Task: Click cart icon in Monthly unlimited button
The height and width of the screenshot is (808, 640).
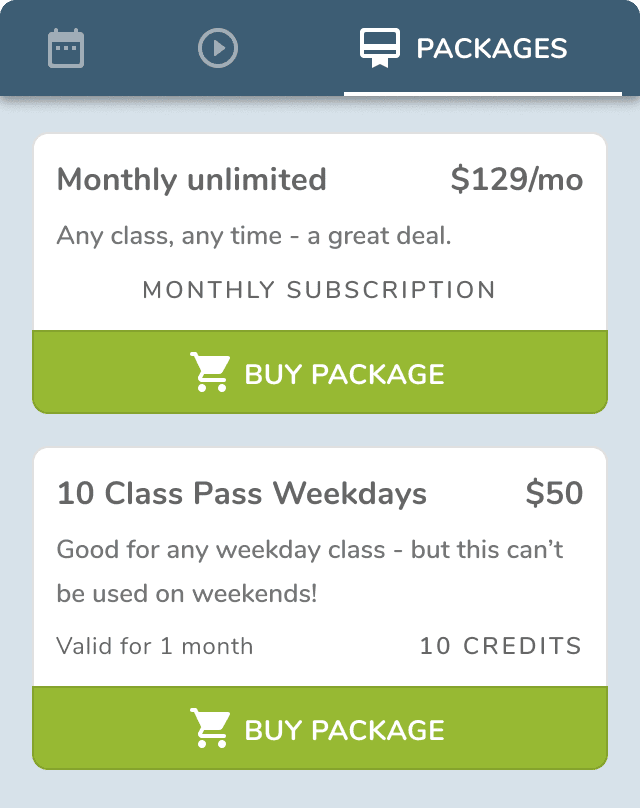Action: point(210,373)
